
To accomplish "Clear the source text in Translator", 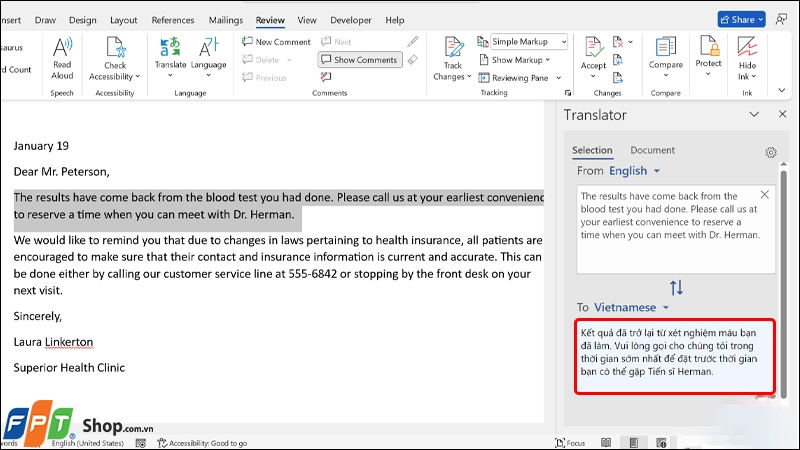I will click(x=764, y=194).
